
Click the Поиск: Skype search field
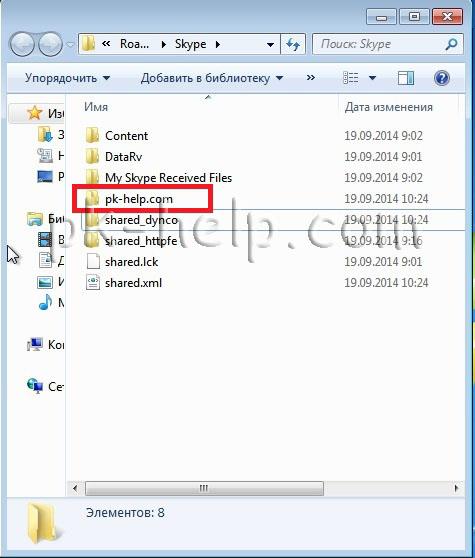coord(381,44)
